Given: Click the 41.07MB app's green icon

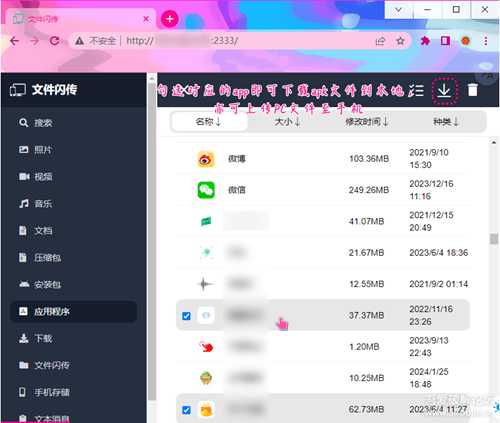Looking at the screenshot, I should tap(206, 221).
